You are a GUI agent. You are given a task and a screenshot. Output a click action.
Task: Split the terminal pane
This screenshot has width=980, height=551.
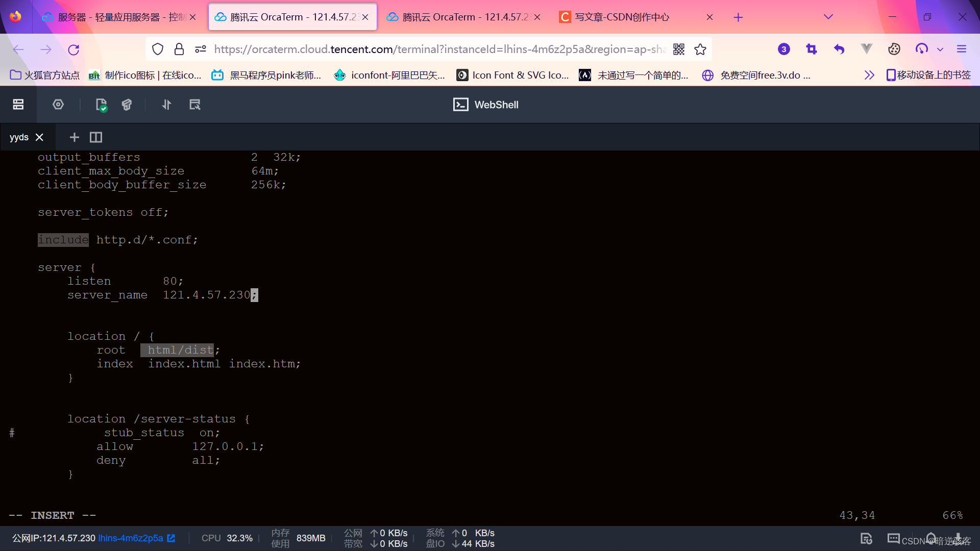[96, 137]
